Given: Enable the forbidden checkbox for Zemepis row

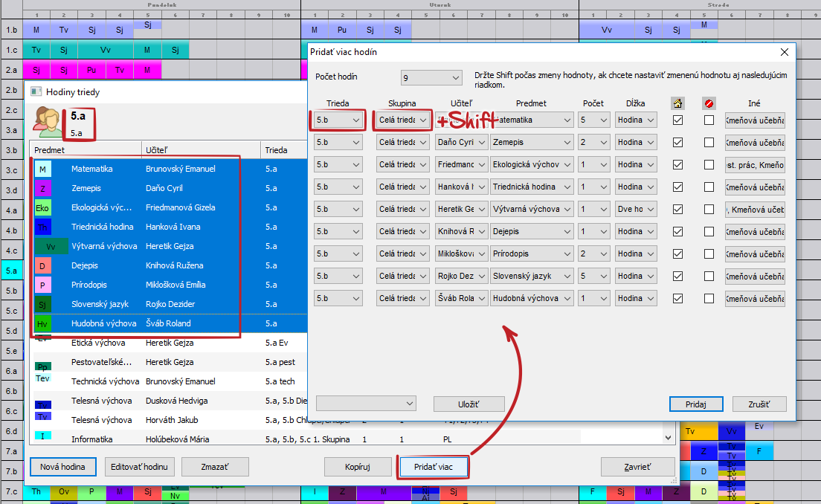Looking at the screenshot, I should 709,142.
